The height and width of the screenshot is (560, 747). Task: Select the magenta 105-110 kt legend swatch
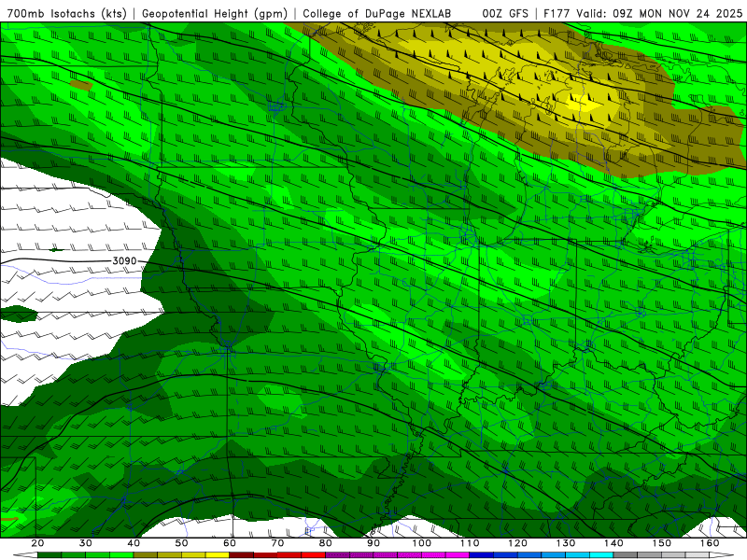pos(458,555)
